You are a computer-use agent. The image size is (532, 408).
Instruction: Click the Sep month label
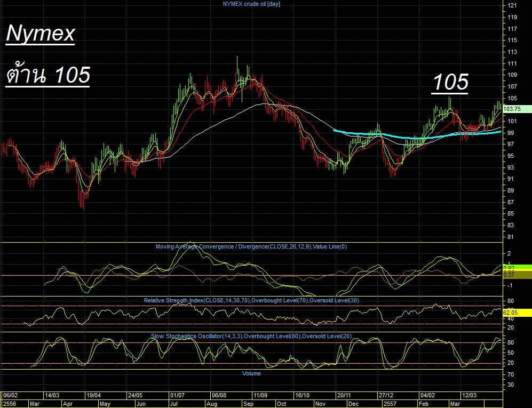pyautogui.click(x=248, y=404)
